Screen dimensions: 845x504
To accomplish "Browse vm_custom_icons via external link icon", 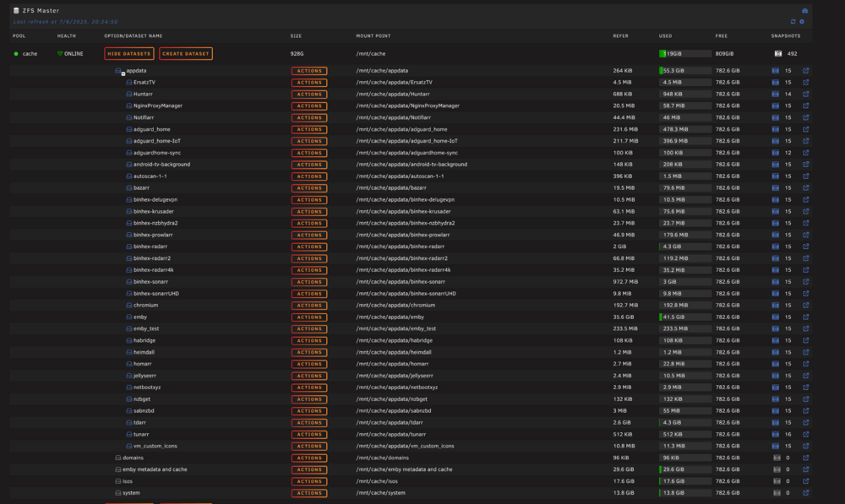I will (805, 446).
